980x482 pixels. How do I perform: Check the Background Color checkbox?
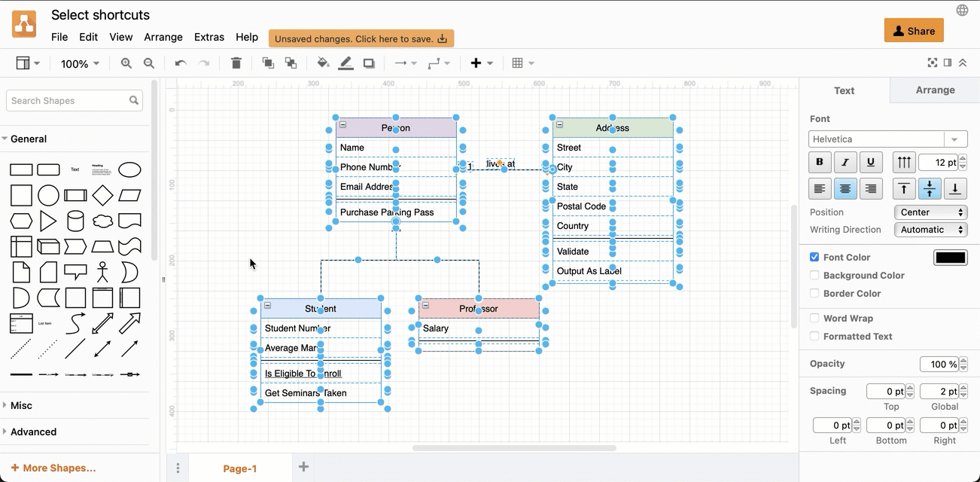coord(814,275)
